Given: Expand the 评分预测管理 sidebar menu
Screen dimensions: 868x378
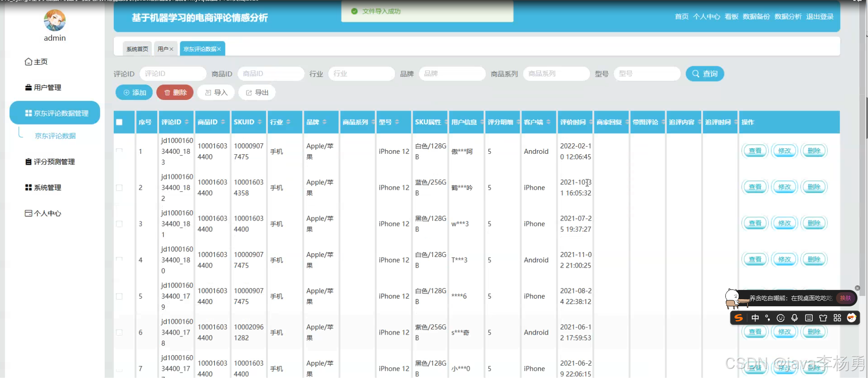Looking at the screenshot, I should [55, 162].
